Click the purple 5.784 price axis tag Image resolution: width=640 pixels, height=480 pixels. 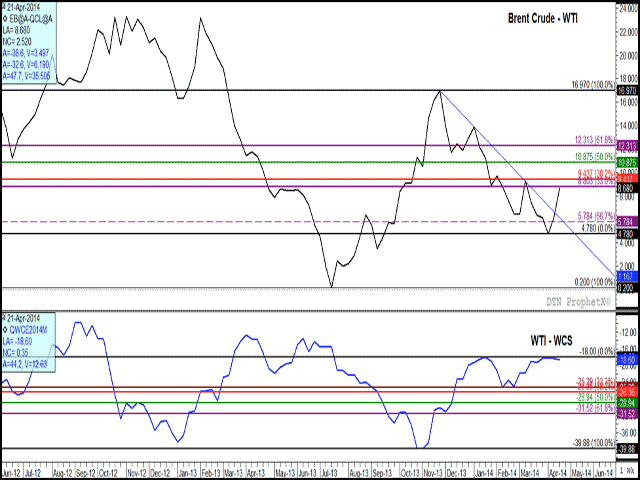627,222
